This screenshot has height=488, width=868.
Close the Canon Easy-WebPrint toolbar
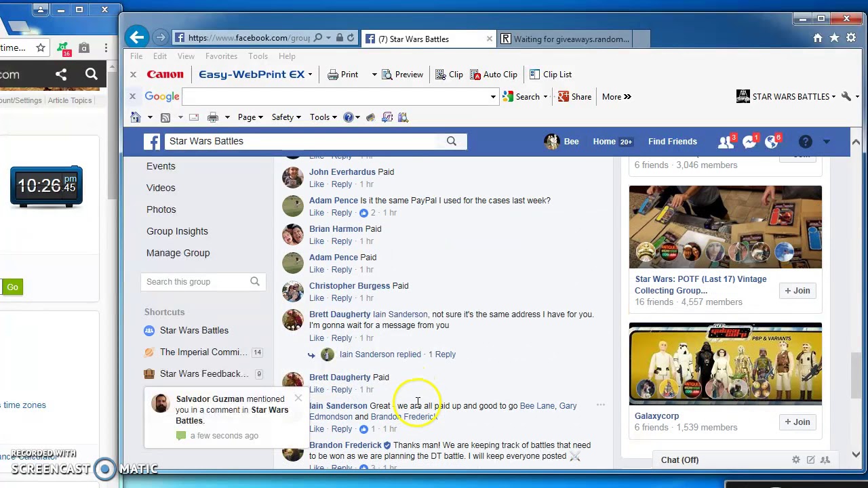click(133, 74)
